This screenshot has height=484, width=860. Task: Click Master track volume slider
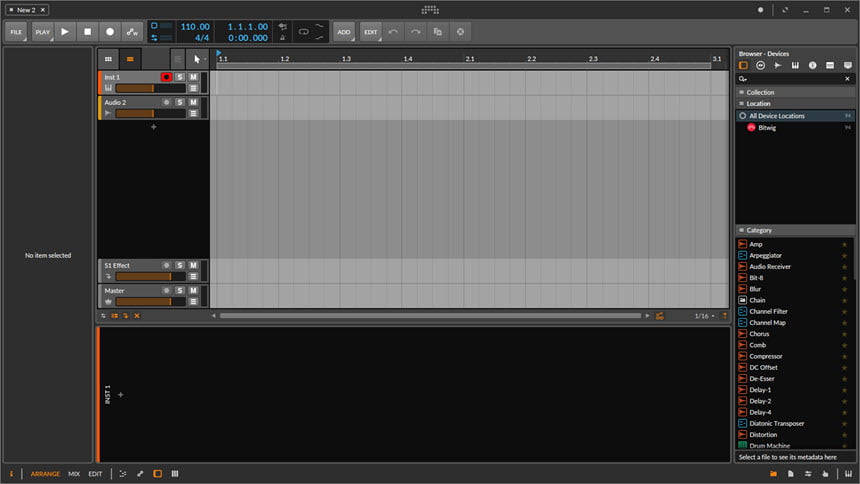(150, 301)
